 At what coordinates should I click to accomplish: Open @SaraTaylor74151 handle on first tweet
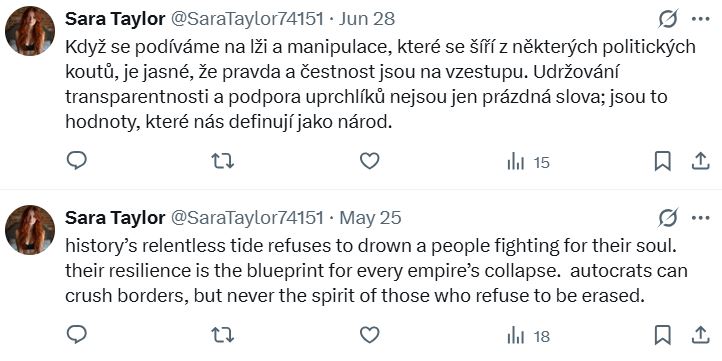[x=247, y=19]
